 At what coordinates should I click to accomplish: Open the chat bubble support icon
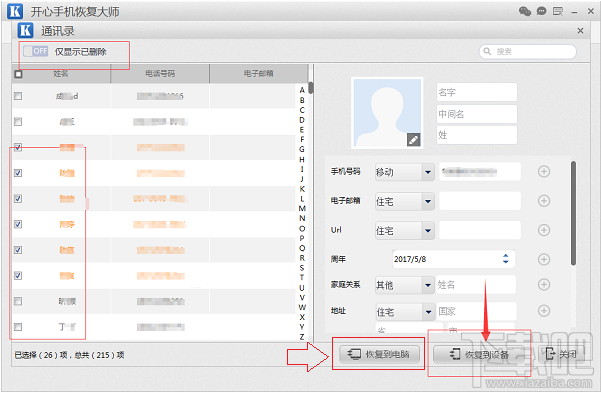(541, 11)
